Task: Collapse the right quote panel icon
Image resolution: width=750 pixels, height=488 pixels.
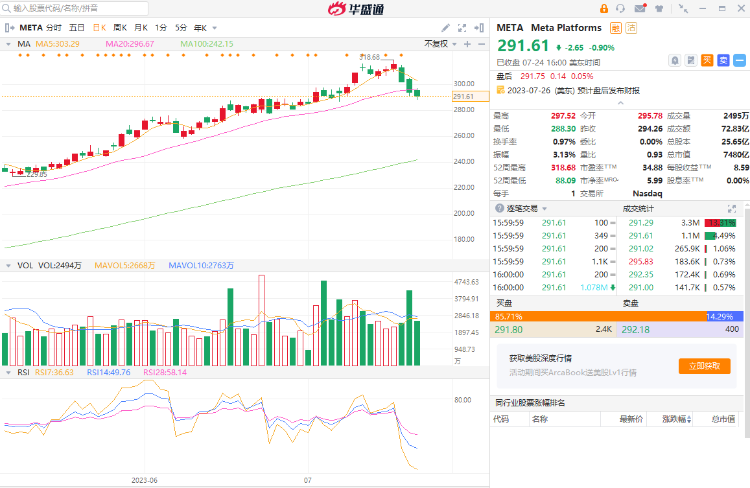Action: [479, 28]
